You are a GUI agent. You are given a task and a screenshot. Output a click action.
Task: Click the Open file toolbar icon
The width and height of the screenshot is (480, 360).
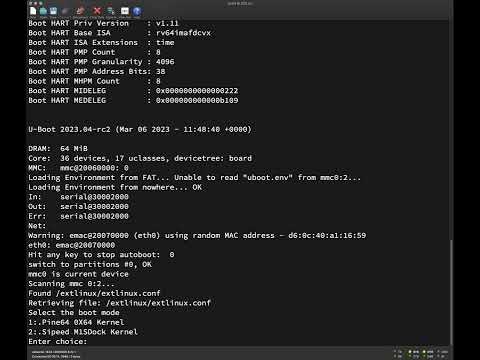(x=43, y=11)
